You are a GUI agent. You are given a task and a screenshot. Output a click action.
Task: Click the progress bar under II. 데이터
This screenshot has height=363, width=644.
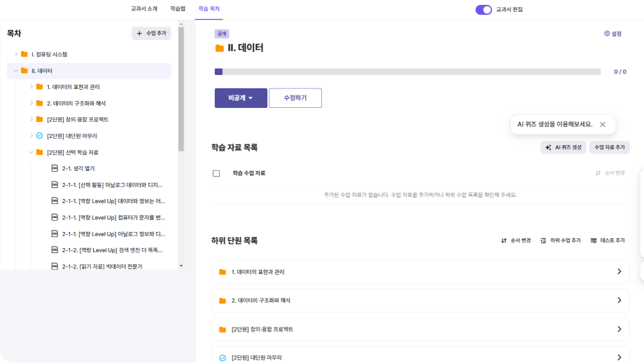pyautogui.click(x=407, y=71)
